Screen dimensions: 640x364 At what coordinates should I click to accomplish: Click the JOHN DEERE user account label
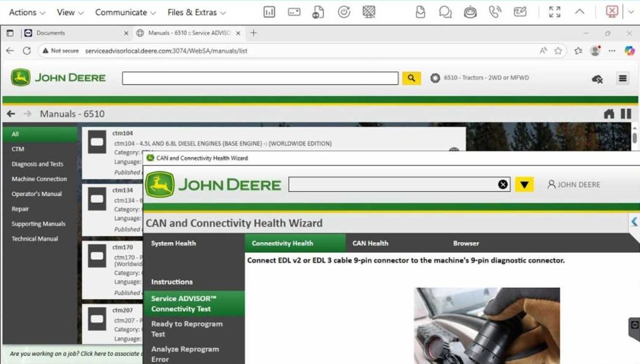click(574, 185)
